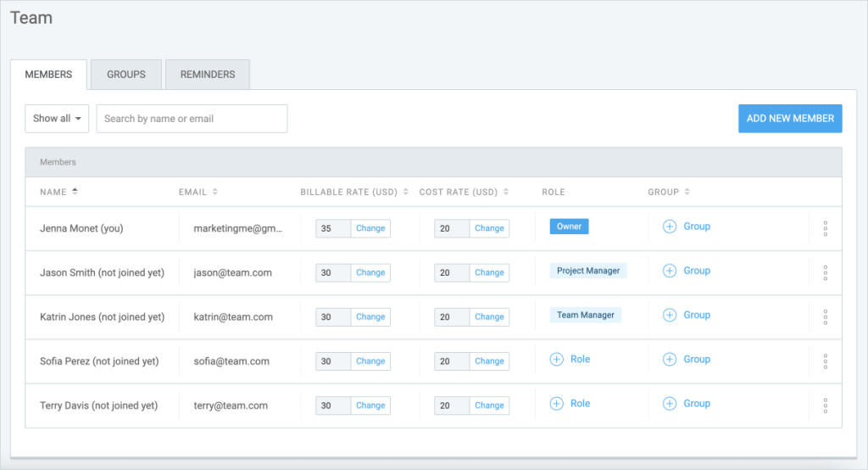This screenshot has width=868, height=470.
Task: Sort by BILLABLE RATE column arrow
Action: click(x=406, y=192)
